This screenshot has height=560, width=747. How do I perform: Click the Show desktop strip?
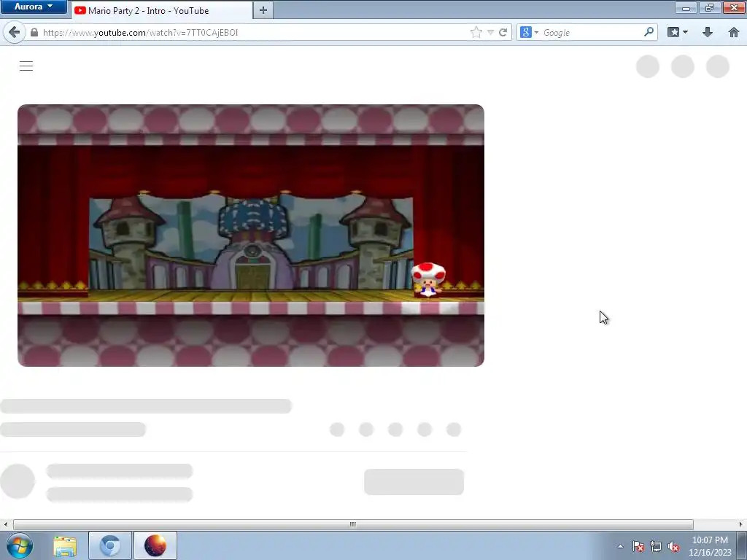coord(742,545)
